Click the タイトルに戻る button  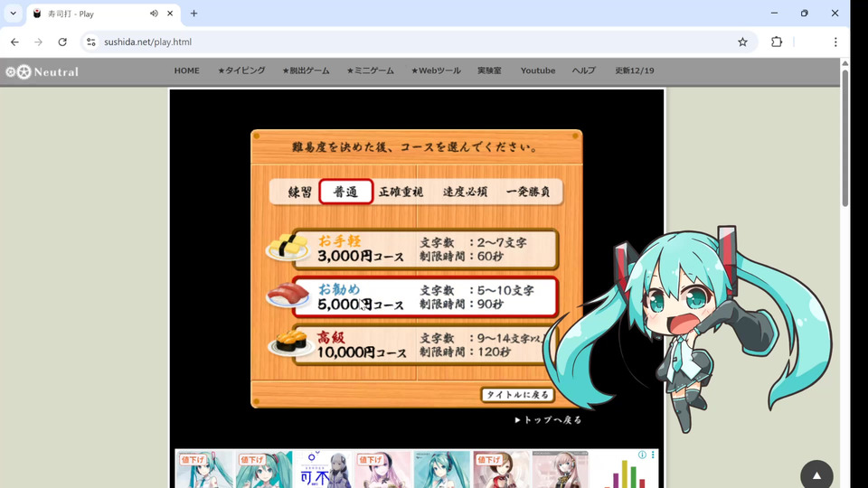517,395
